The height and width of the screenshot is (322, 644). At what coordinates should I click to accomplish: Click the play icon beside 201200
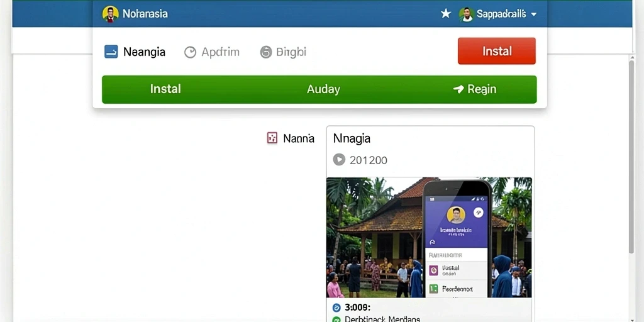point(339,159)
